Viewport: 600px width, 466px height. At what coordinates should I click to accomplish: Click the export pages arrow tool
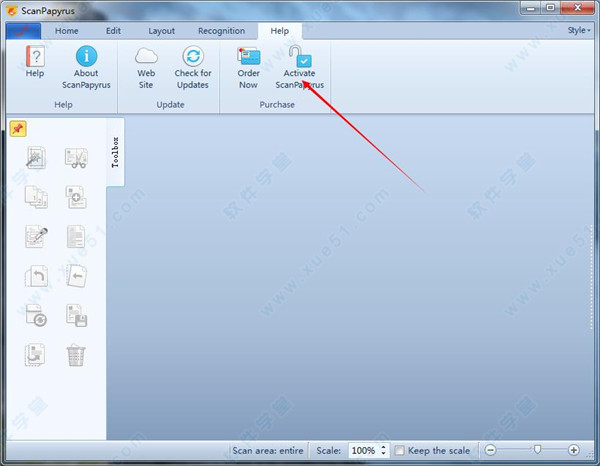[35, 355]
